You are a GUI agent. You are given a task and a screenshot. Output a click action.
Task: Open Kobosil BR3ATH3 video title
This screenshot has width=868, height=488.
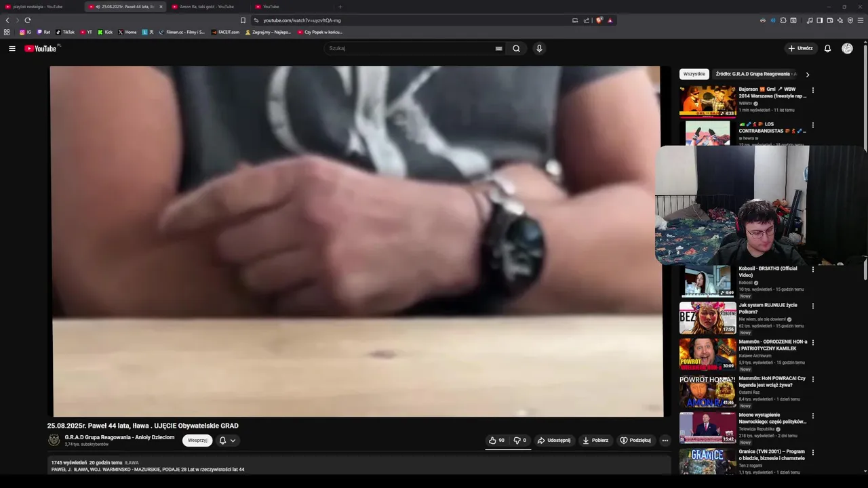[x=768, y=272]
